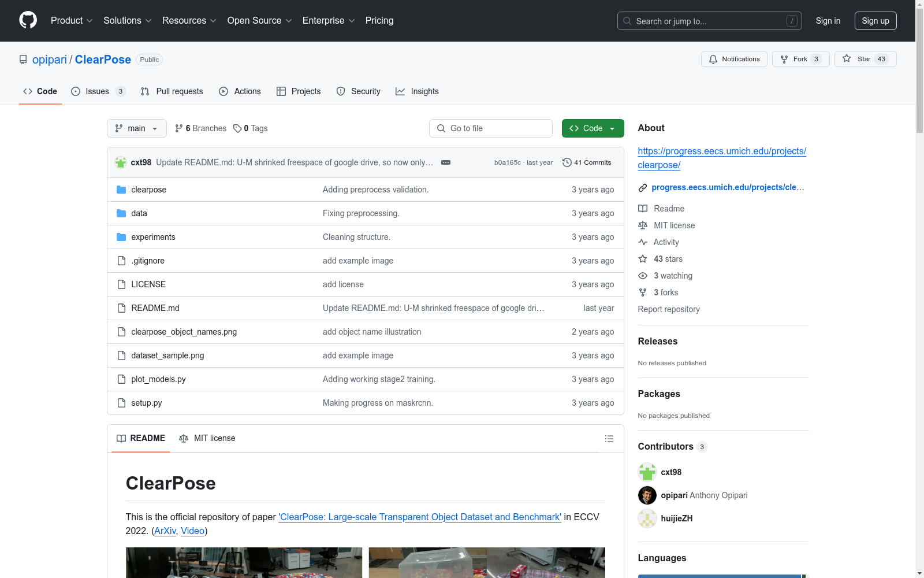Click the Star repository button

[865, 59]
